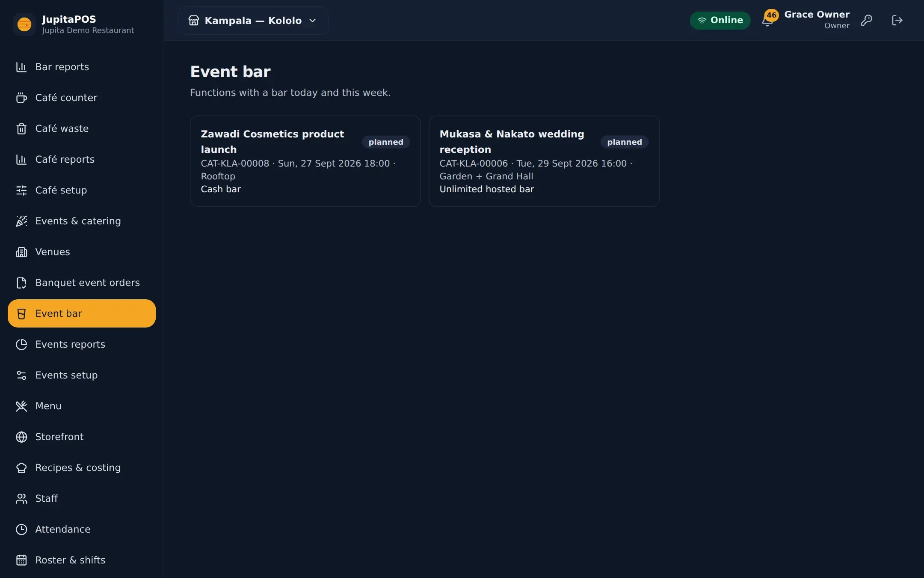The image size is (924, 578).
Task: Click the Attendance clock icon
Action: 21,530
